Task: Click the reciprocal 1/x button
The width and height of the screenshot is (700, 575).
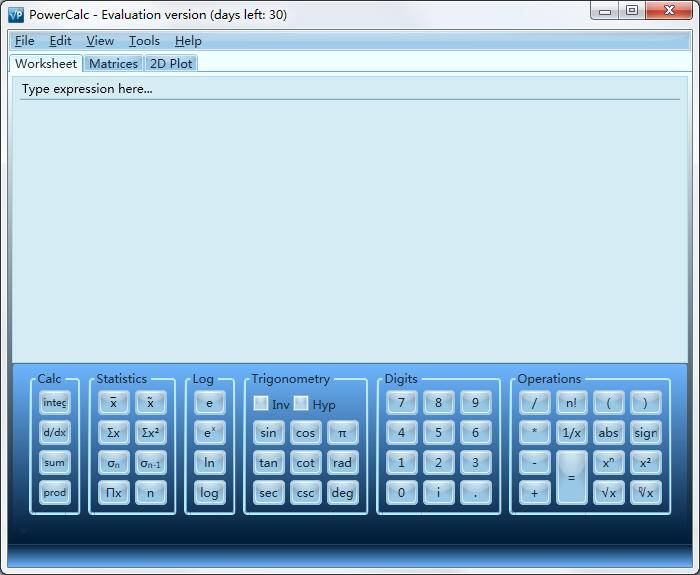Action: point(571,433)
